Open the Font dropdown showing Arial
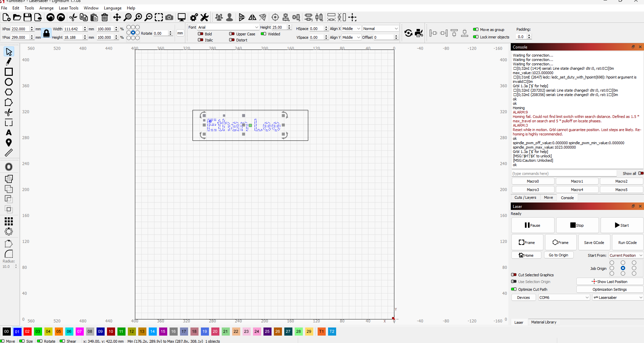 pyautogui.click(x=228, y=27)
